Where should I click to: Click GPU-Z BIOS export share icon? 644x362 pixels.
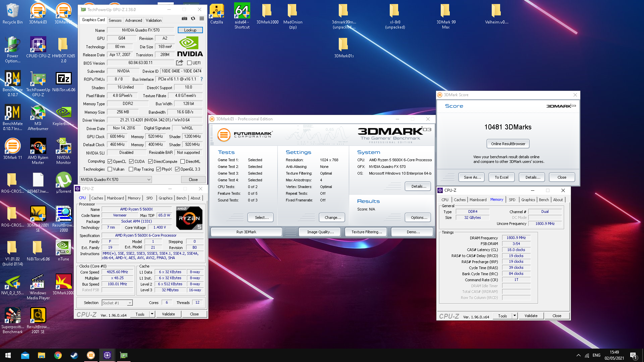click(x=180, y=63)
